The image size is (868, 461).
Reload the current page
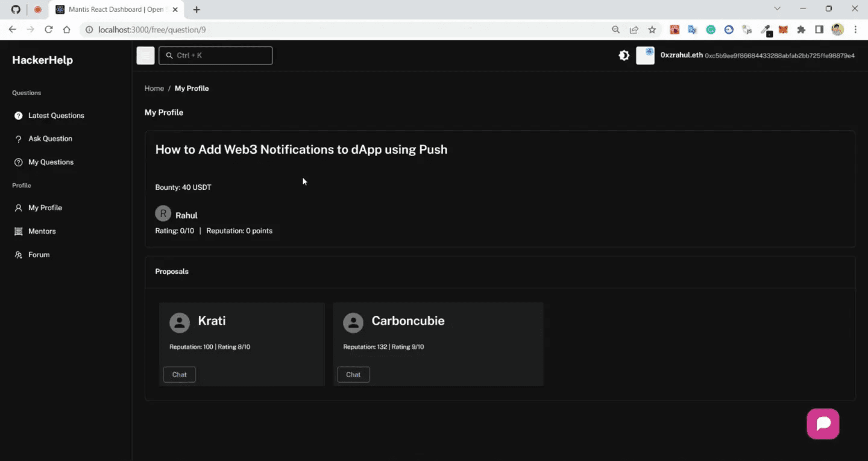49,30
